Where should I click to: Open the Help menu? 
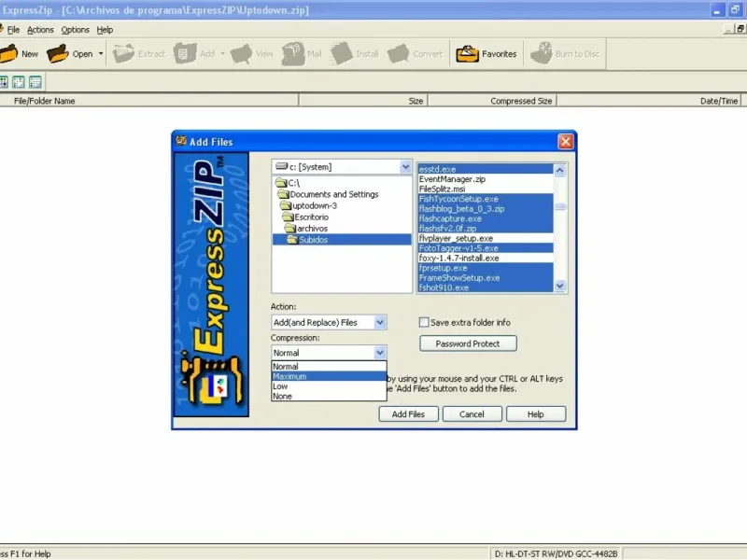tap(105, 30)
